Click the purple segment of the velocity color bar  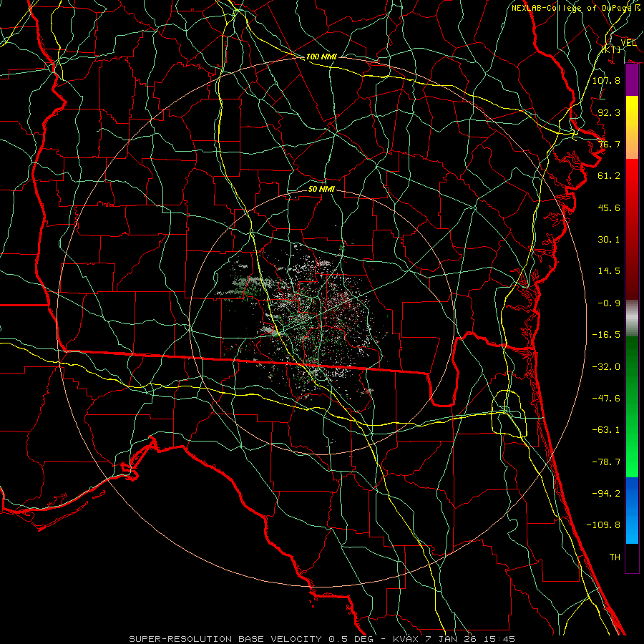click(x=632, y=80)
